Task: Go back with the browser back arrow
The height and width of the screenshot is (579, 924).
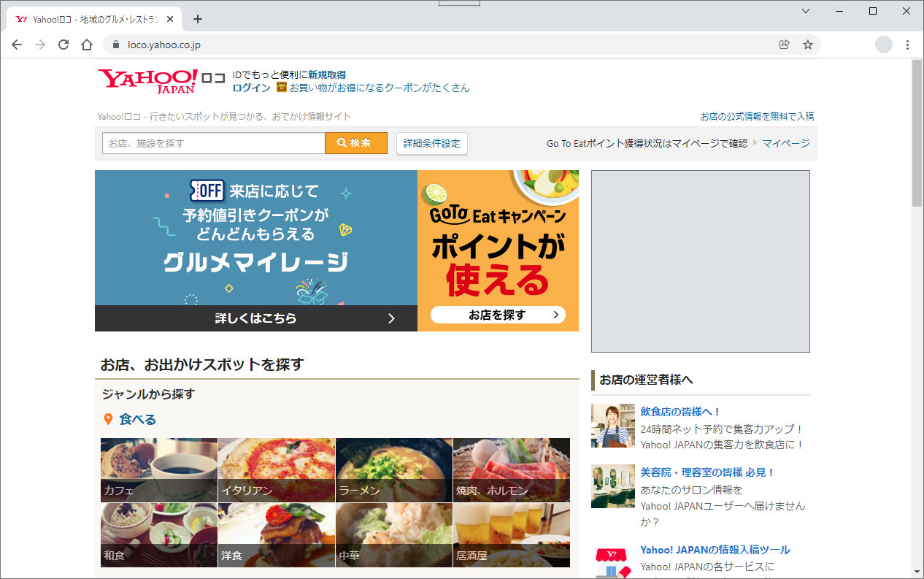Action: [17, 45]
